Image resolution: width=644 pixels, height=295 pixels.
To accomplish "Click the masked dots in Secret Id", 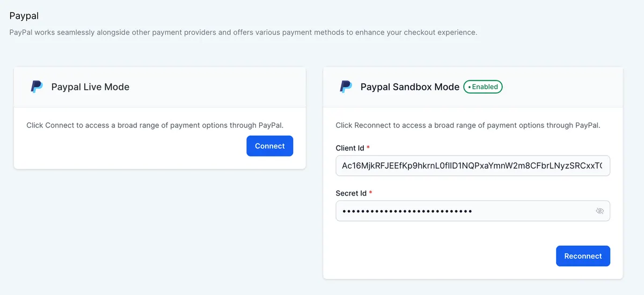I will coord(407,211).
